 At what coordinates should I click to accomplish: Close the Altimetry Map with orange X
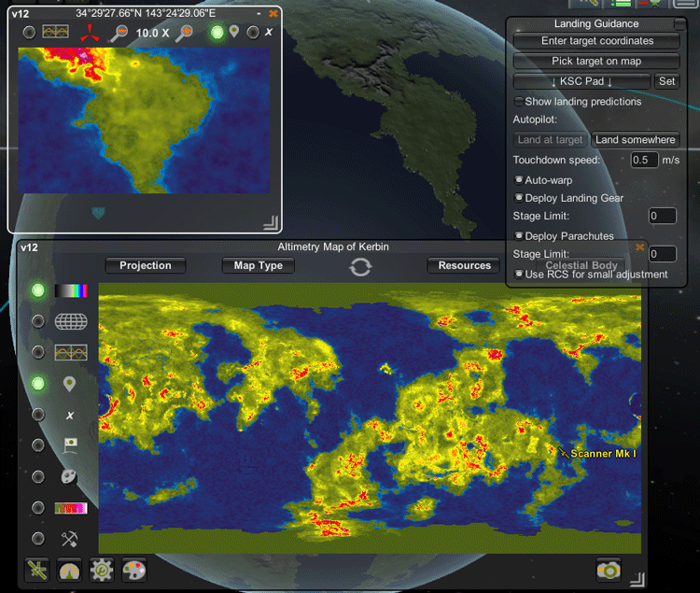pos(639,247)
